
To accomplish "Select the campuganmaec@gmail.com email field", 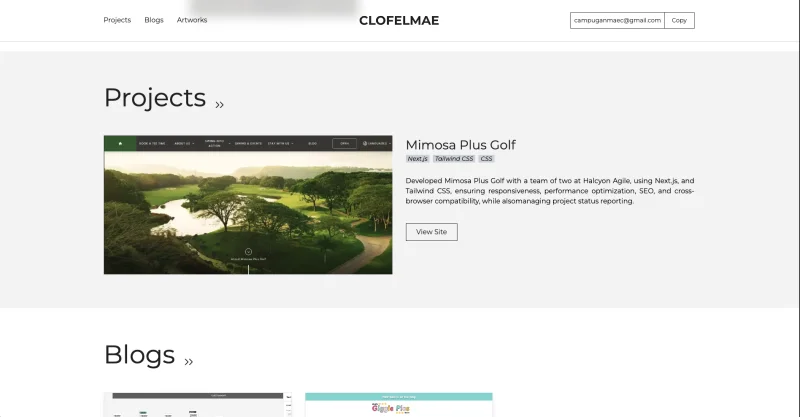I will click(x=617, y=20).
